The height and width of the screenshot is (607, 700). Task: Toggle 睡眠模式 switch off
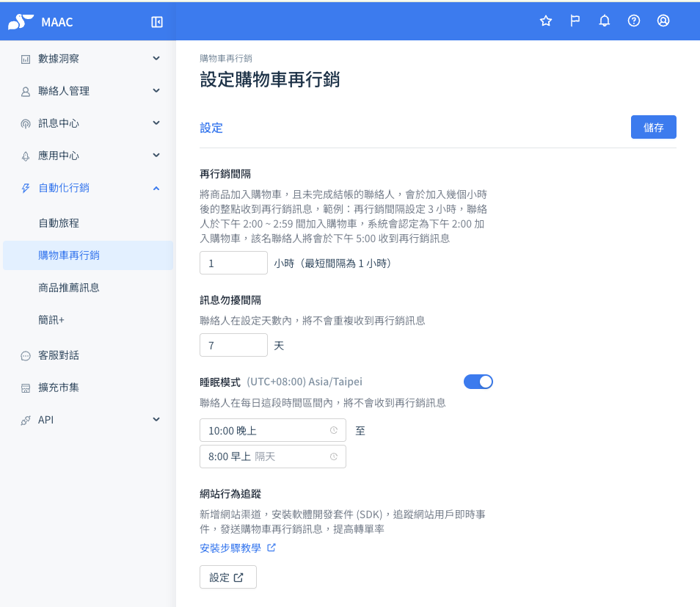click(478, 382)
